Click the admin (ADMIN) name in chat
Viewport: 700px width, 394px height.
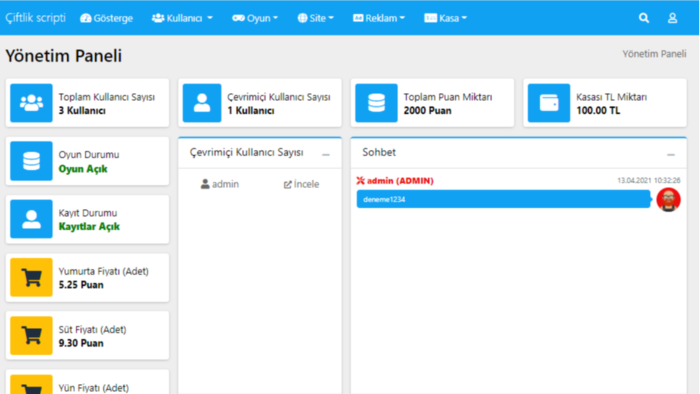click(400, 181)
